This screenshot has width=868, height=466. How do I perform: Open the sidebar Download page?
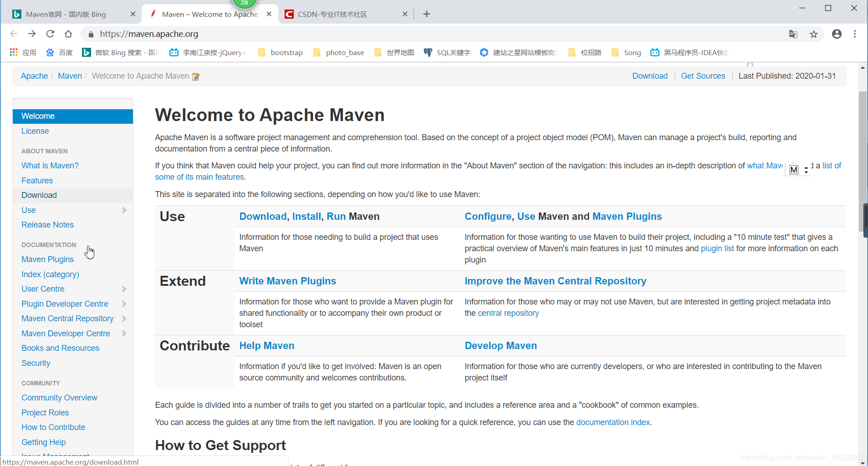39,195
